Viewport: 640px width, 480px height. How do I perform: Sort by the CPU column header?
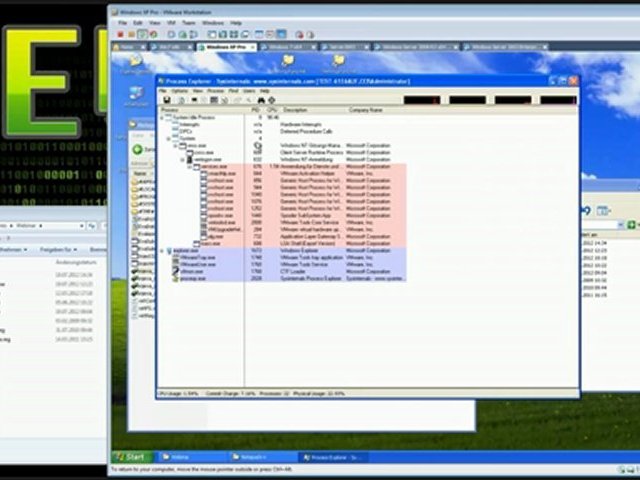(272, 110)
